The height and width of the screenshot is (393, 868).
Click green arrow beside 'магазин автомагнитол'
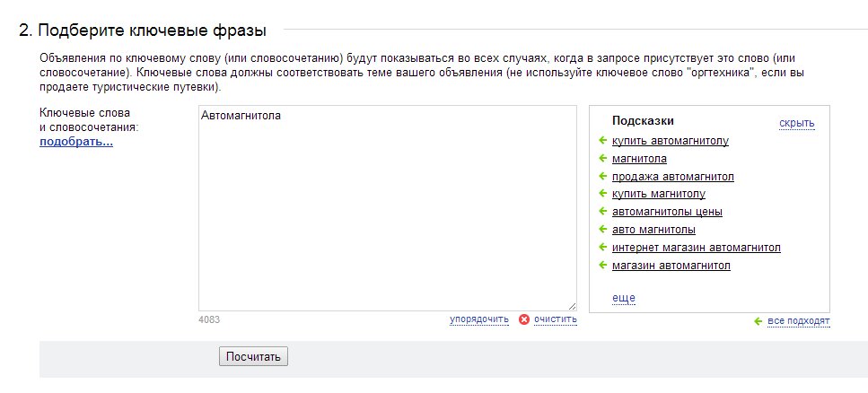coord(603,265)
